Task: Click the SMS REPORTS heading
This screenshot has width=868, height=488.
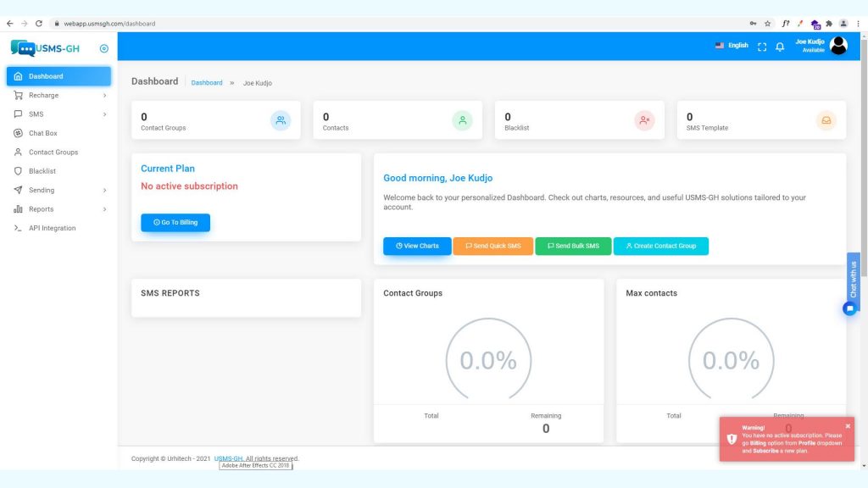Action: [170, 293]
